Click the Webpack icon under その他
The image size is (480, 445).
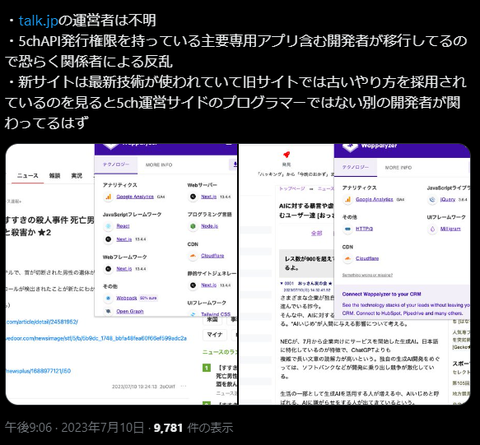coord(108,298)
